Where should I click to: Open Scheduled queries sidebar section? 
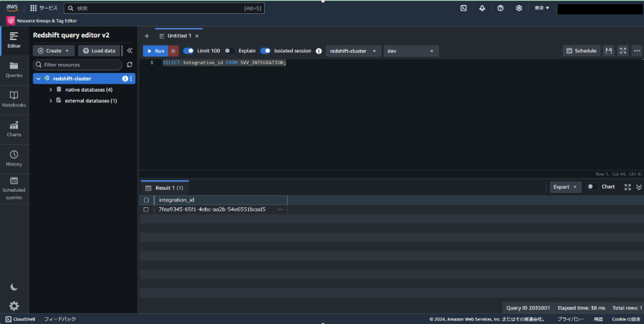14,188
